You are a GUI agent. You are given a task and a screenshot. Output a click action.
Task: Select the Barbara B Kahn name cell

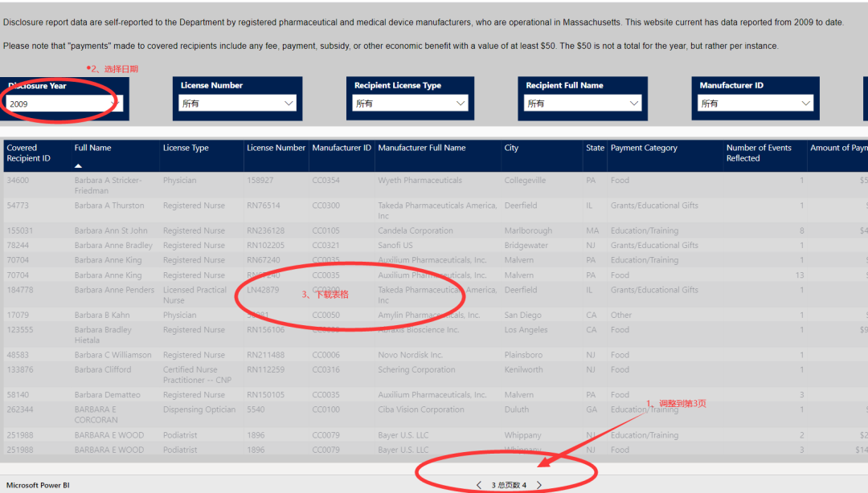(x=102, y=315)
